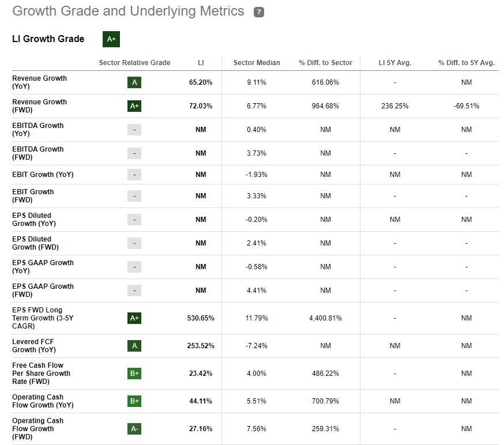The height and width of the screenshot is (445, 504).
Task: Click the grade badge for EPS Diluted Growth (FWD)
Action: click(134, 243)
